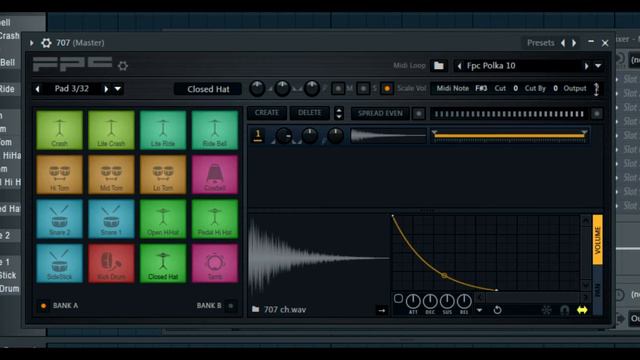Trigger the Lite Crash pad
Screen dimensions: 640x360
pyautogui.click(x=111, y=130)
